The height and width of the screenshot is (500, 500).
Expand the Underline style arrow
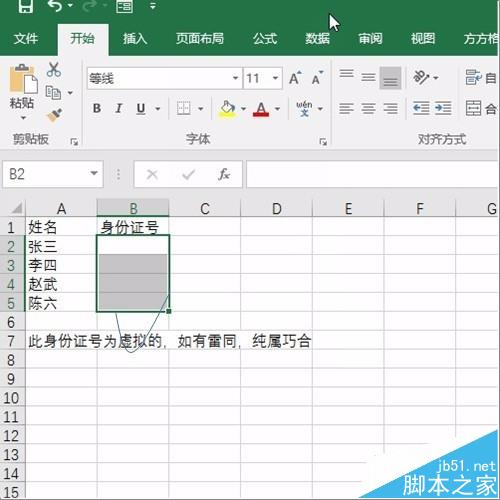tap(158, 109)
